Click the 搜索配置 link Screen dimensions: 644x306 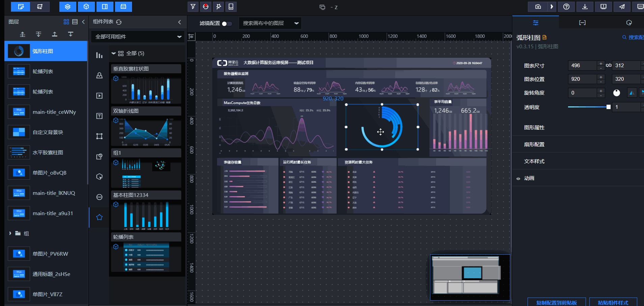pos(633,37)
